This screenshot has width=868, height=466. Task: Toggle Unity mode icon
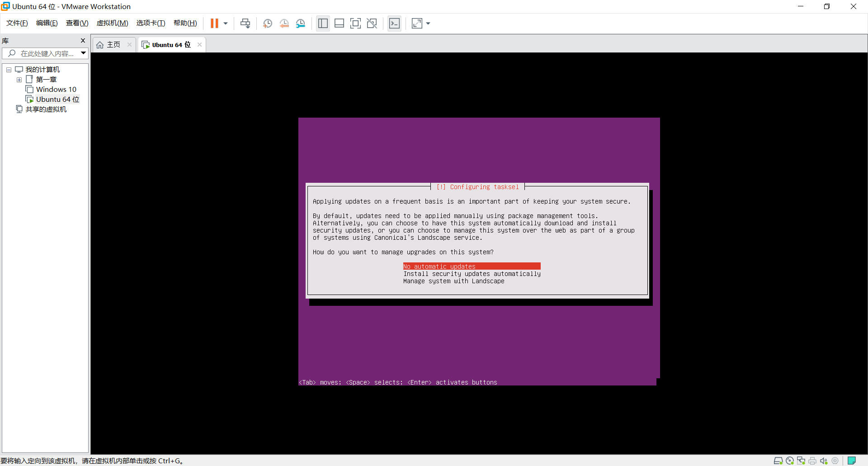click(372, 24)
